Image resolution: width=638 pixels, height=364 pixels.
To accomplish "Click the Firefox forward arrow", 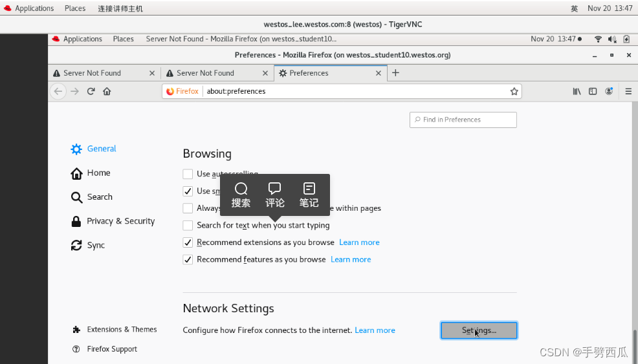I will click(74, 91).
